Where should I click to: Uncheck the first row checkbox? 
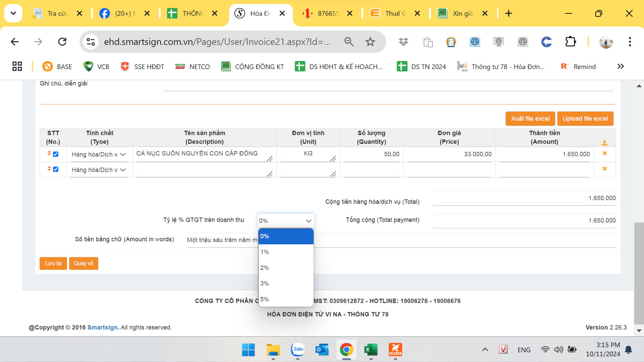tap(56, 154)
